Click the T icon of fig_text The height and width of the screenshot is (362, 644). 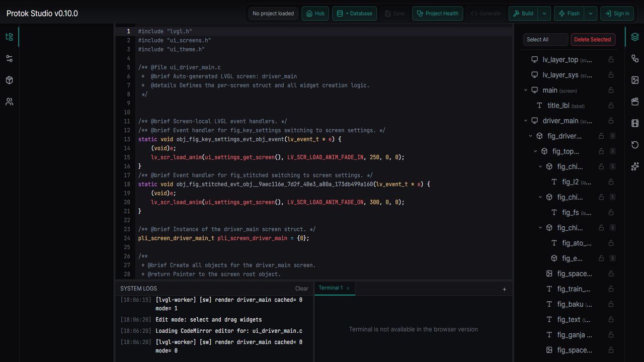coord(549,319)
